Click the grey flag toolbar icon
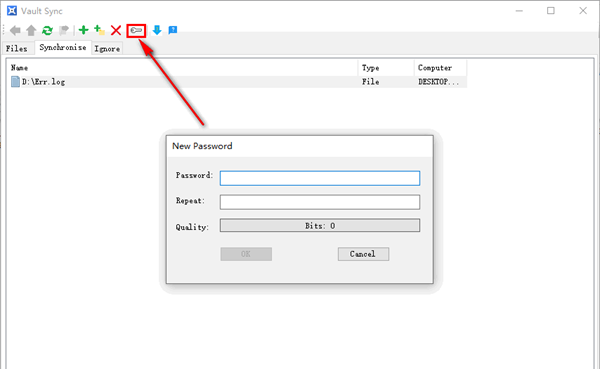Viewport: 600px width, 369px height. [x=64, y=30]
